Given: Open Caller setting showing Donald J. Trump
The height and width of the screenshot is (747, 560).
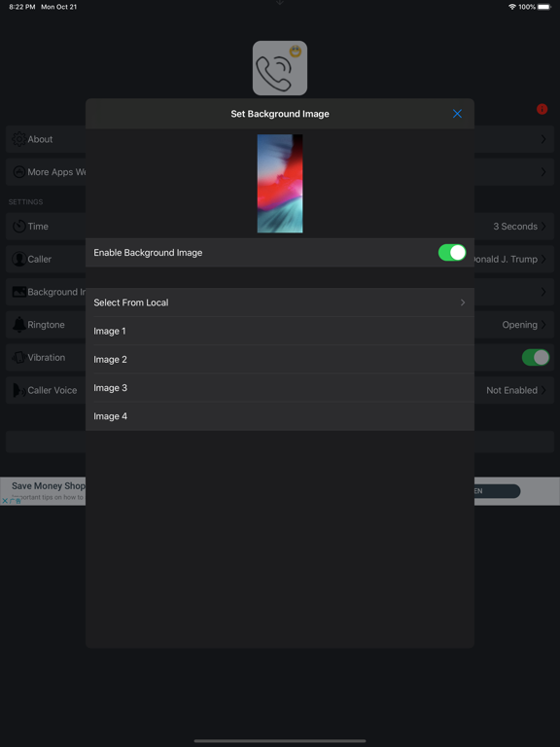Looking at the screenshot, I should tap(509, 259).
